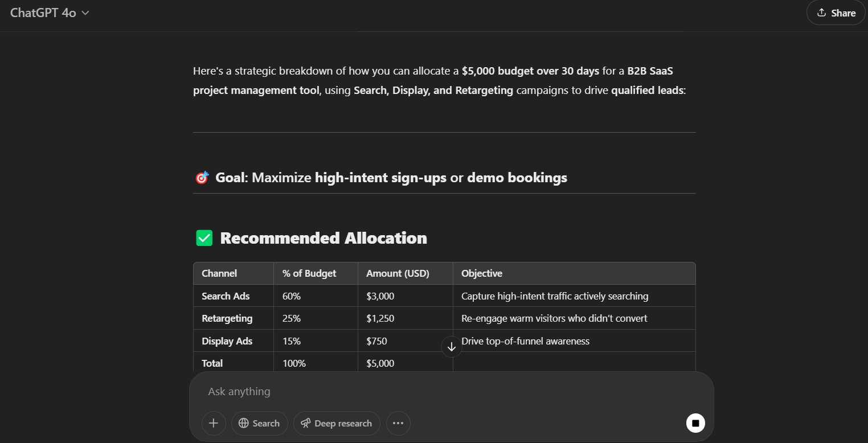Screen dimensions: 868x443
Task: Click the Amount (USD) column header
Action: tap(398, 273)
